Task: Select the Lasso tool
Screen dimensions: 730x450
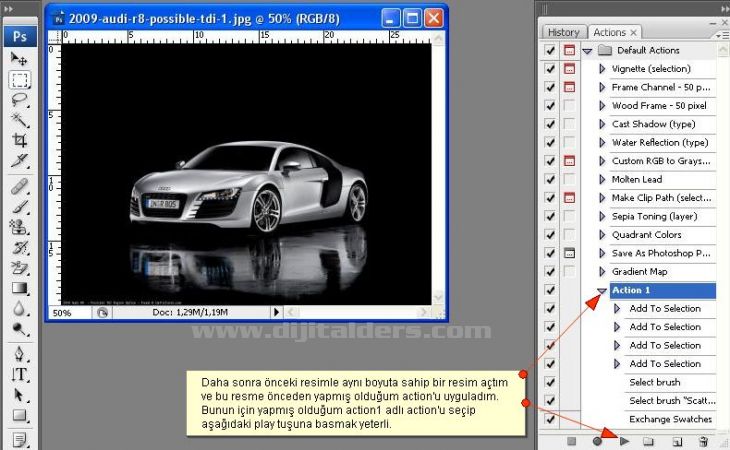Action: coord(19,100)
